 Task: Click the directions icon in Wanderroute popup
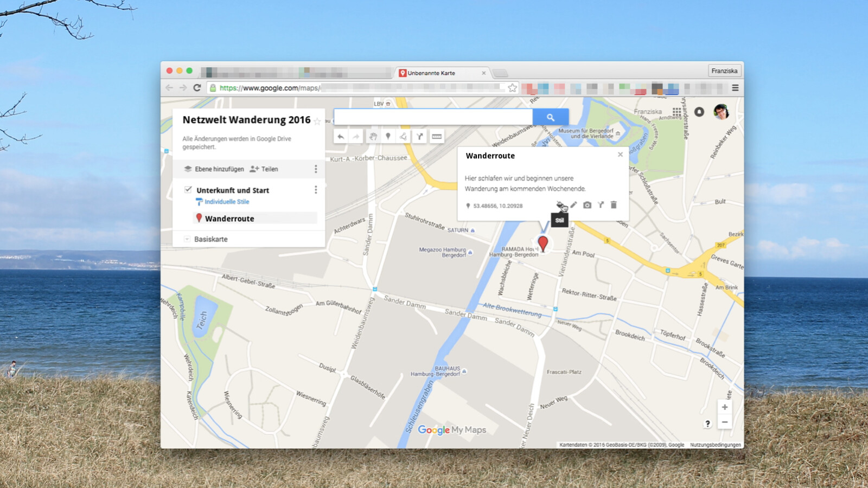pos(601,205)
